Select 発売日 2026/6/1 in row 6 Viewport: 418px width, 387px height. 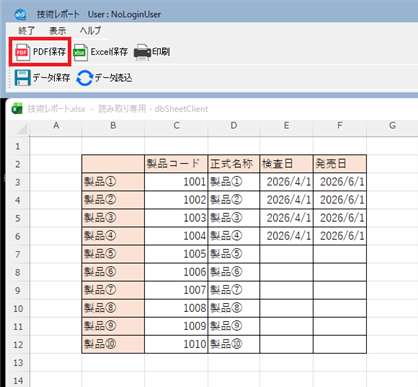coord(340,236)
